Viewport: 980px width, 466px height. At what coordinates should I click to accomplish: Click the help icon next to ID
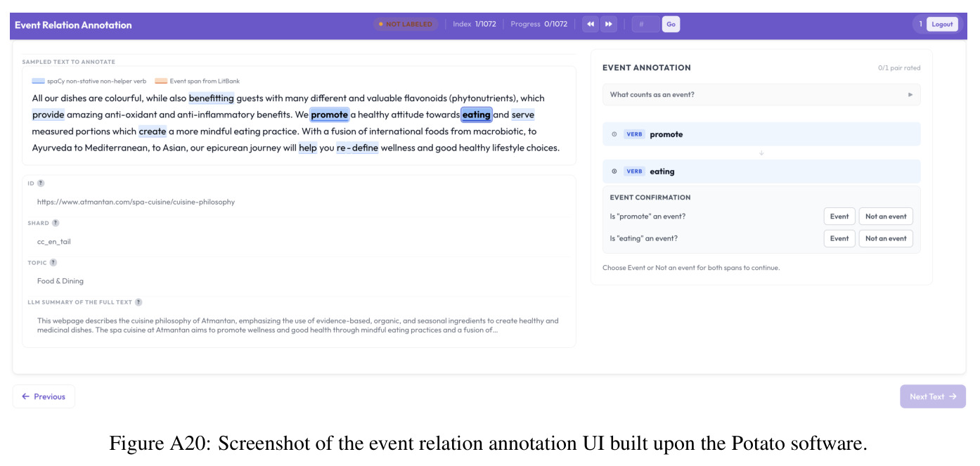pyautogui.click(x=41, y=183)
